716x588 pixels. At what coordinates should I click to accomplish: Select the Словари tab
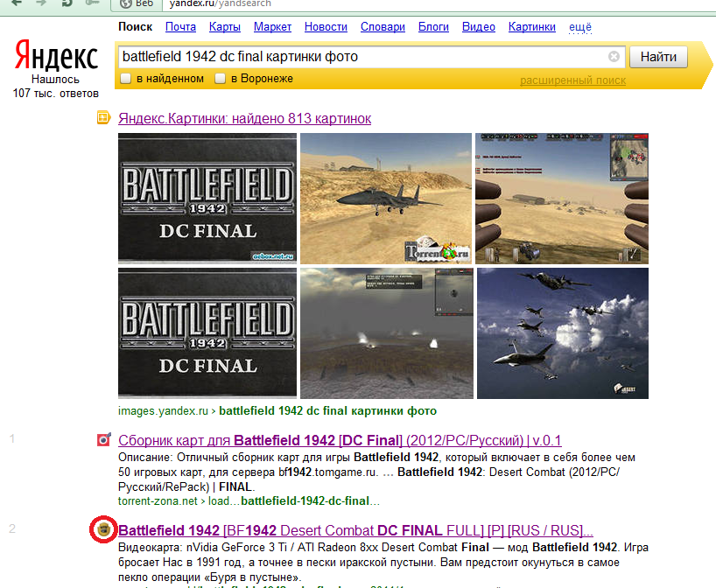[x=383, y=27]
